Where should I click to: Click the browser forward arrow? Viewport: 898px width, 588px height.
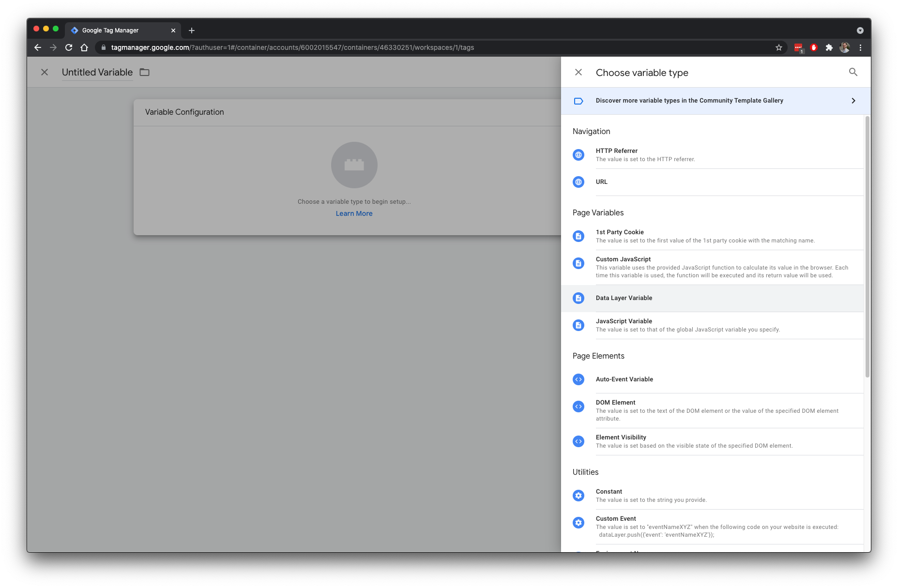(x=53, y=47)
